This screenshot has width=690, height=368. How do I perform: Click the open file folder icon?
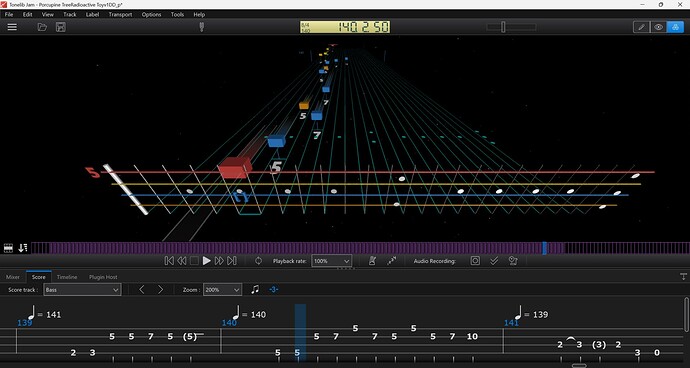pyautogui.click(x=42, y=27)
